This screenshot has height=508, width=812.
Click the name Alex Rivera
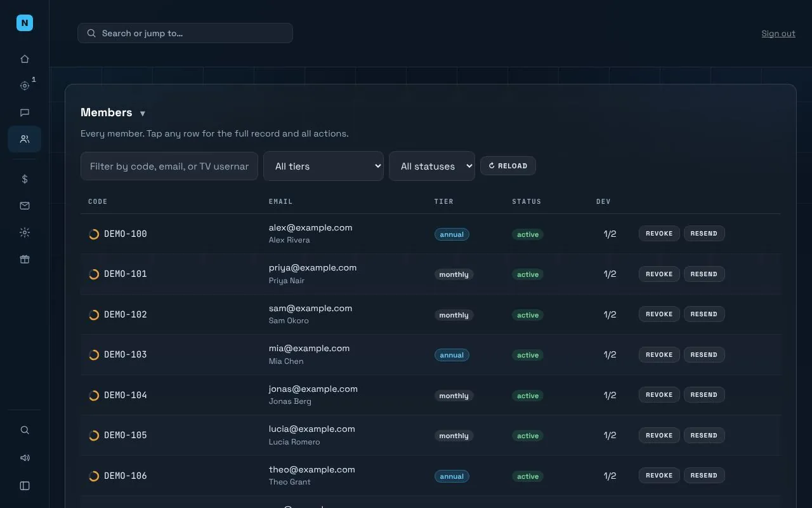(x=289, y=240)
